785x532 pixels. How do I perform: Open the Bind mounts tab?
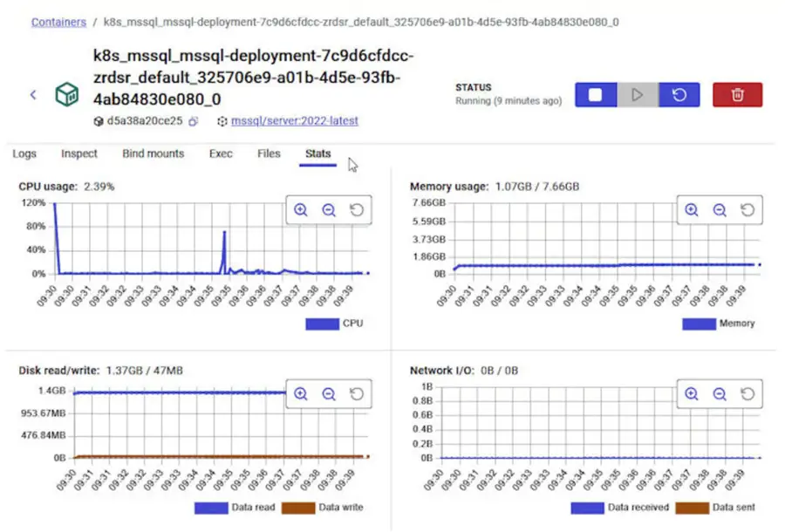tap(154, 153)
